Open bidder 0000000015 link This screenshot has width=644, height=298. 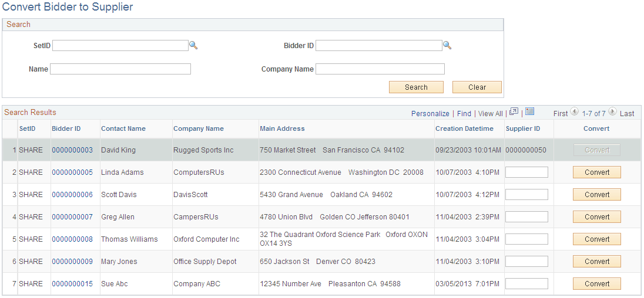[x=72, y=283]
